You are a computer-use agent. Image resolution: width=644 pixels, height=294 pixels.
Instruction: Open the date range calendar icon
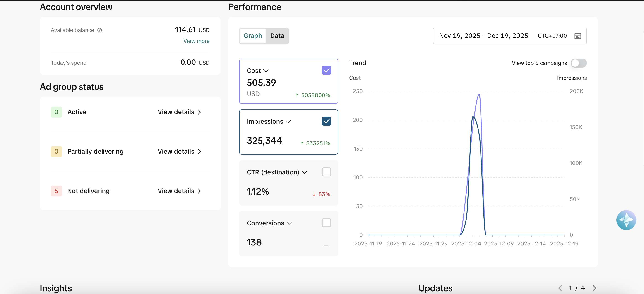(577, 36)
